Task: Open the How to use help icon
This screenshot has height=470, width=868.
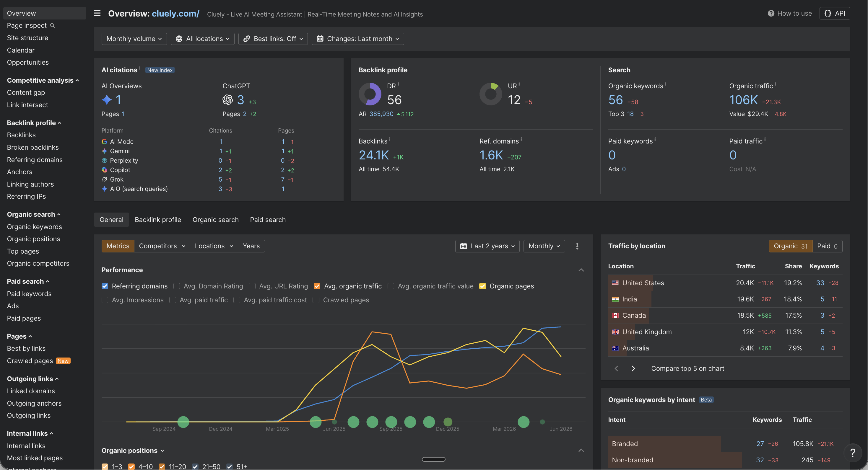Action: click(771, 14)
